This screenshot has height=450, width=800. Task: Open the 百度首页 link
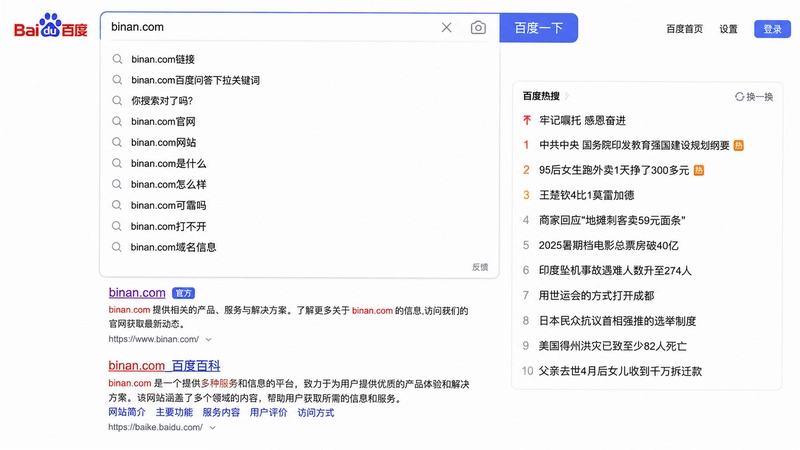pos(684,29)
